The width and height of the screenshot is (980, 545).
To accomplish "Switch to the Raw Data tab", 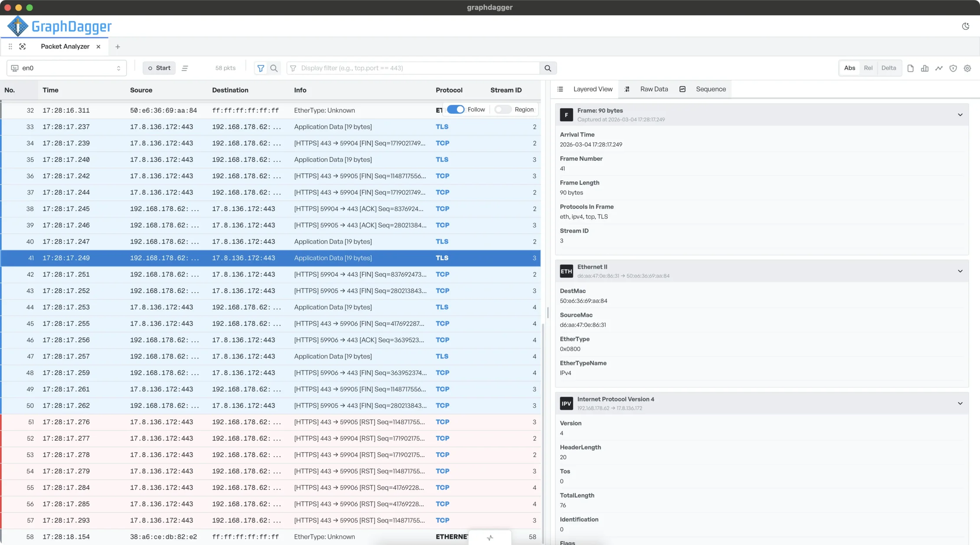I will 653,89.
